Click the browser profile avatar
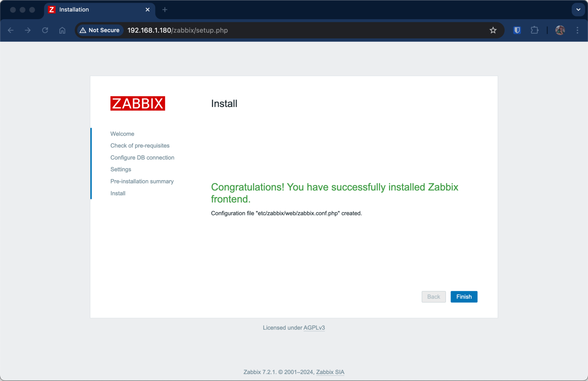This screenshot has width=588, height=381. click(560, 30)
